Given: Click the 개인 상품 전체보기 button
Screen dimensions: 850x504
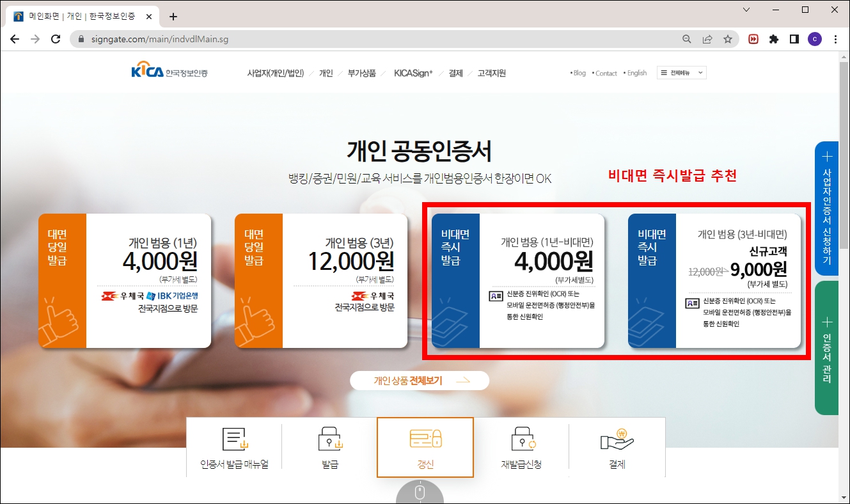Looking at the screenshot, I should pos(420,380).
